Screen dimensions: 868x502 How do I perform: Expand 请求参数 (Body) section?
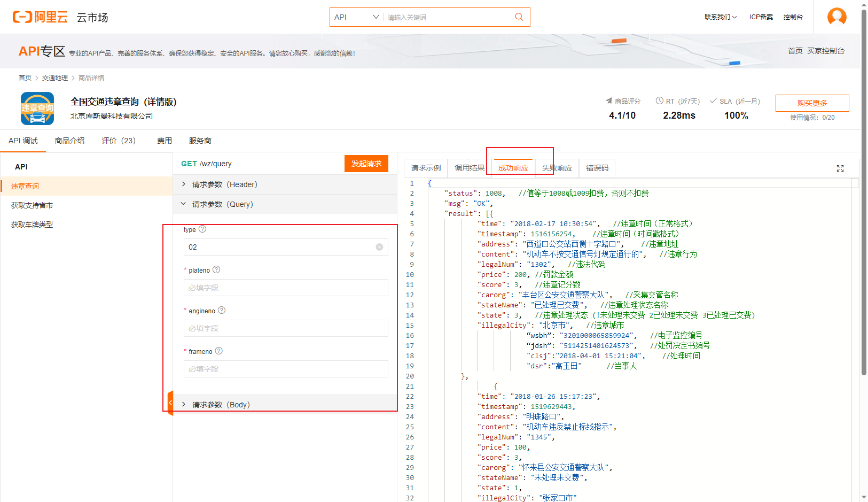(285, 405)
